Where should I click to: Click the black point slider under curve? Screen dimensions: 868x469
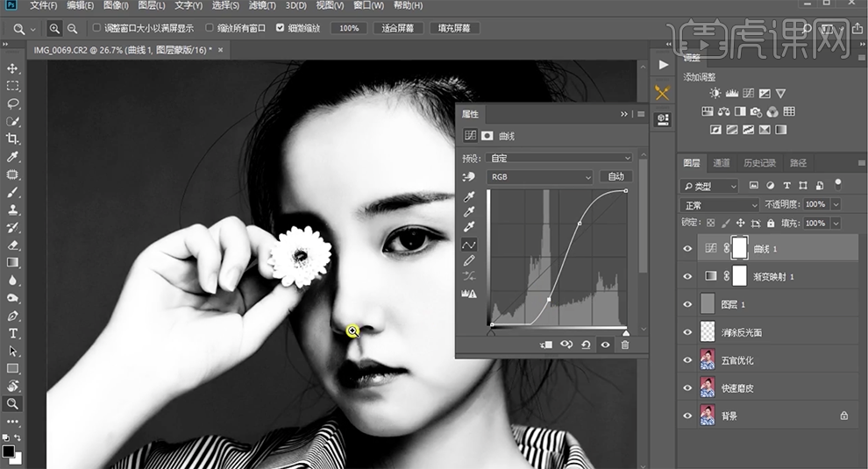(x=490, y=333)
